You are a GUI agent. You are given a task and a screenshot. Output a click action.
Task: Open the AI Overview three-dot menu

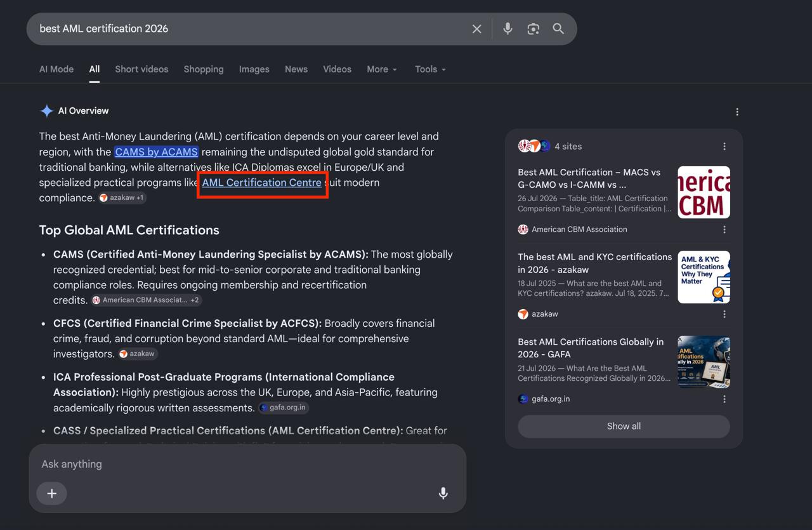pyautogui.click(x=737, y=112)
